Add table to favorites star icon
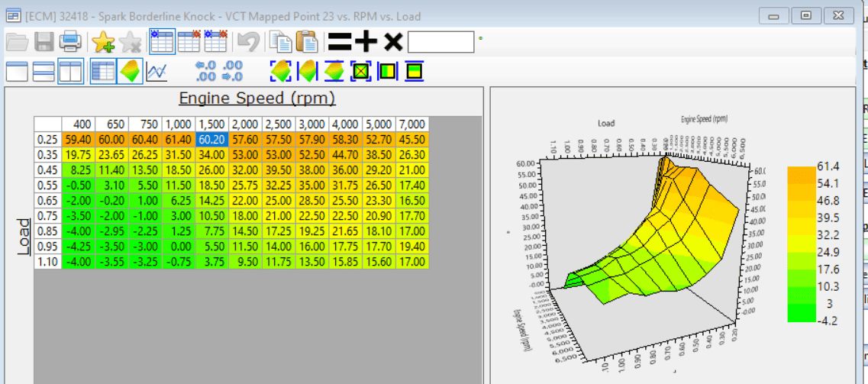The height and width of the screenshot is (384, 868). pyautogui.click(x=104, y=42)
